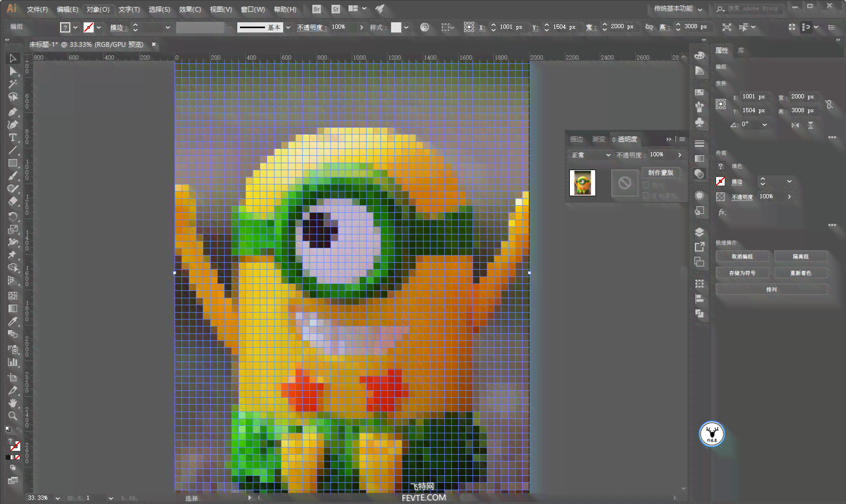Open the Pathfinder panel icon
The image size is (846, 504).
tap(700, 314)
